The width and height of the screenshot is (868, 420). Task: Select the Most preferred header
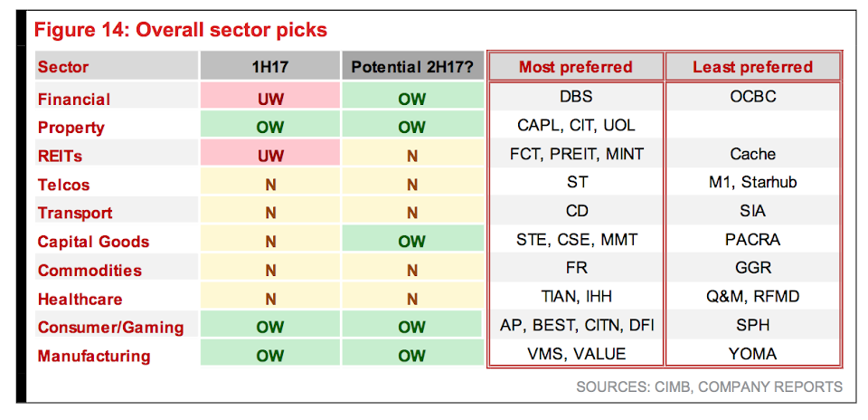point(575,67)
